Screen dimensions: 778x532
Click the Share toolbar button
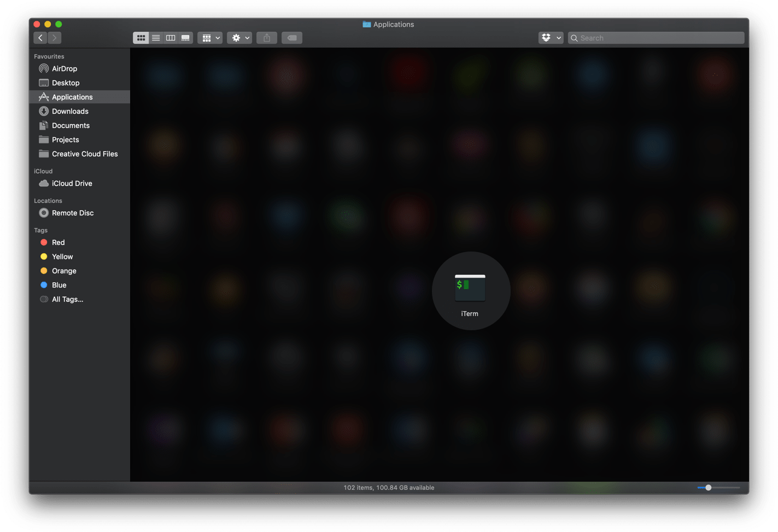coord(267,38)
